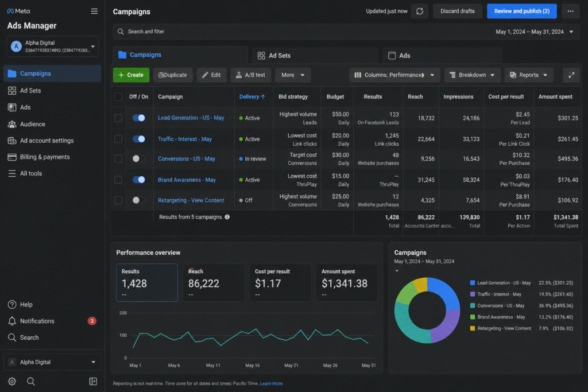Switch to the Campaigns tab
The height and width of the screenshot is (392, 588).
(x=180, y=55)
